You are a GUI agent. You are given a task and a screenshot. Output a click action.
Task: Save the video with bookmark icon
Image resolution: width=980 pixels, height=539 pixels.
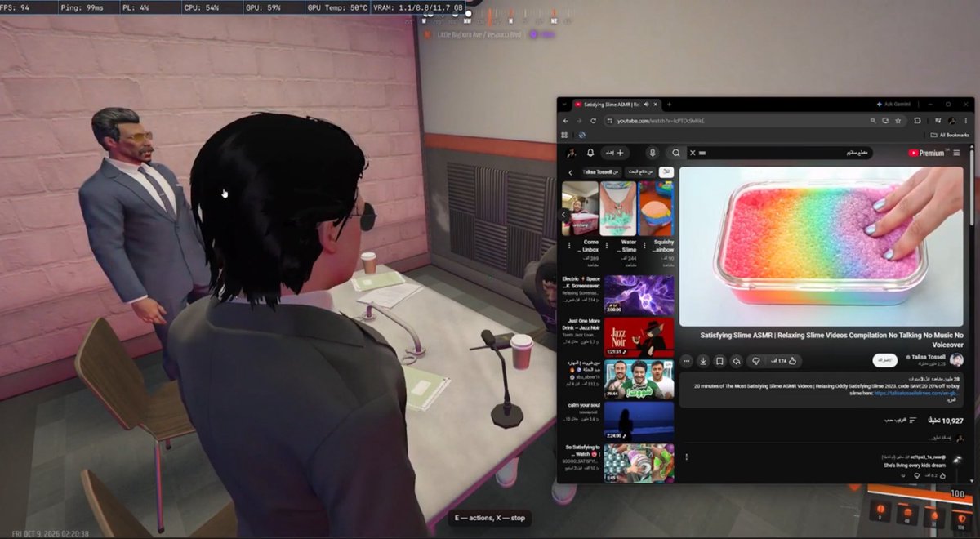pyautogui.click(x=719, y=360)
